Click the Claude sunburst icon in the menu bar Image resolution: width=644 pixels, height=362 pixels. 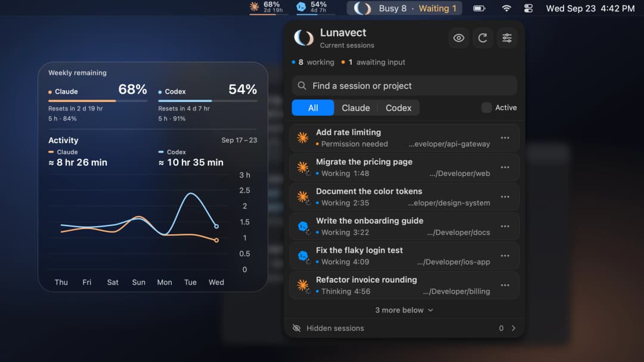coord(254,7)
